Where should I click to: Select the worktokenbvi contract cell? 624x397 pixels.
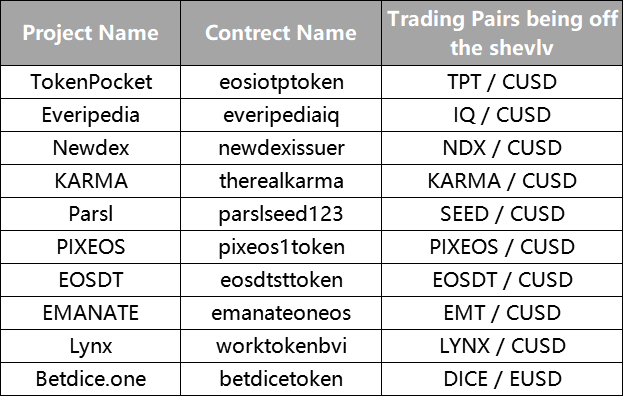tap(281, 346)
